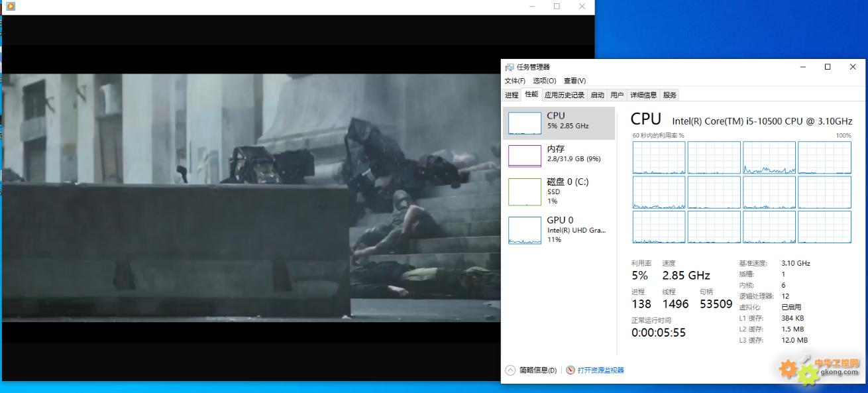Click the Task Manager window title 任务管理器
The height and width of the screenshot is (393, 868).
(533, 67)
